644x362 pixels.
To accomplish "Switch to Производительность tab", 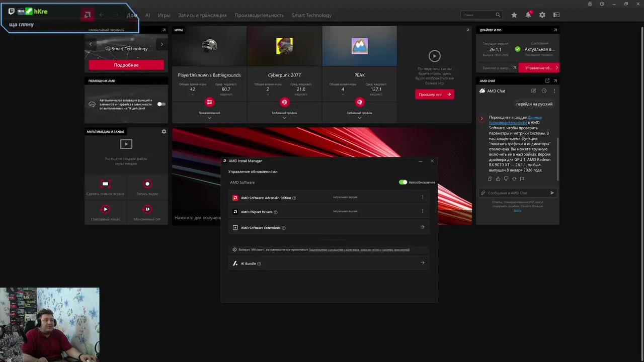I will 259,16.
